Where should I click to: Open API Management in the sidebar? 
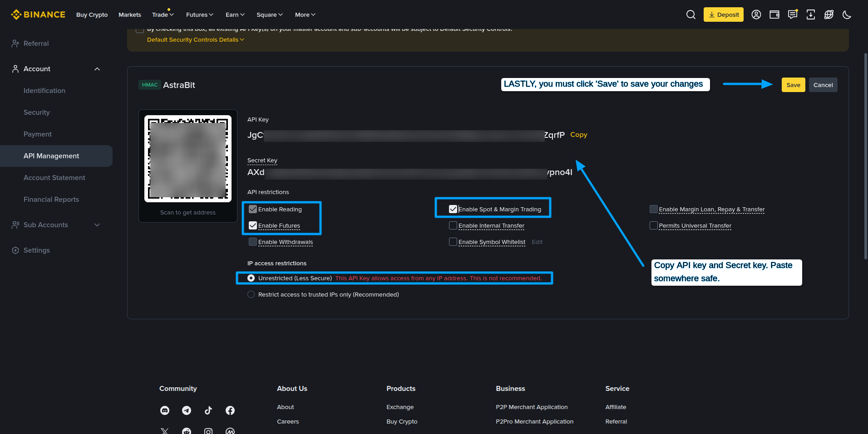[x=56, y=156]
